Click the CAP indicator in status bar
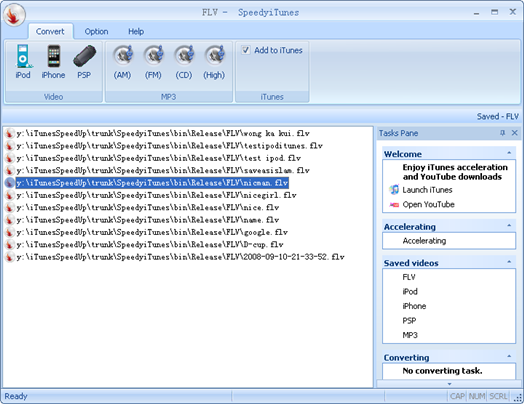 457,396
